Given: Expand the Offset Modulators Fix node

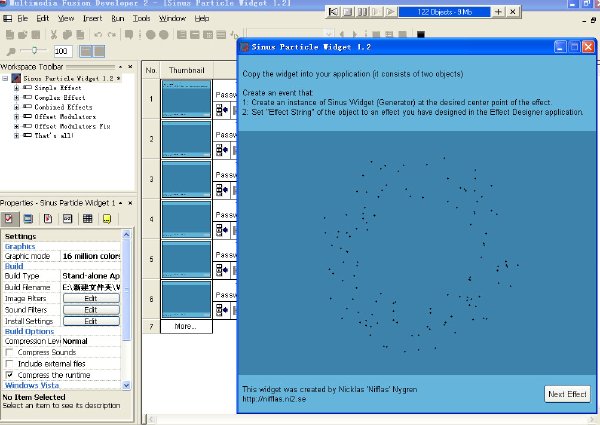Looking at the screenshot, I should click(16, 126).
